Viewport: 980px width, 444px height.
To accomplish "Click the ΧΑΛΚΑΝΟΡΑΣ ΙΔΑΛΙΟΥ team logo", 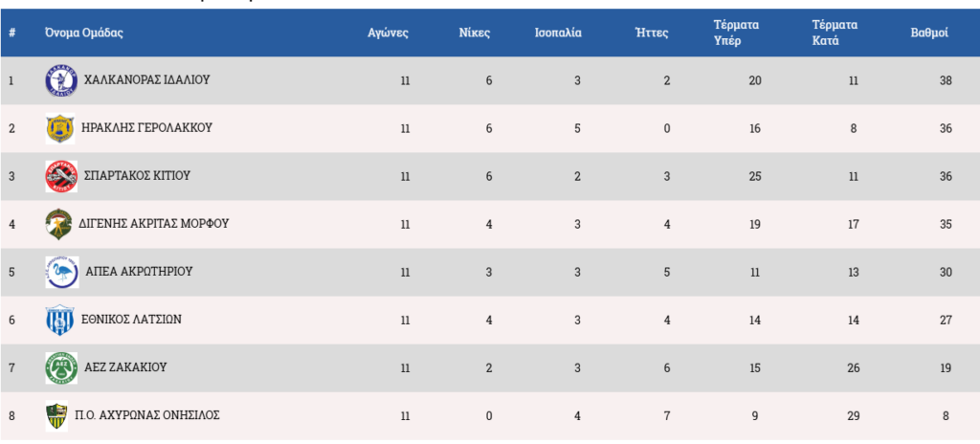I will (x=60, y=81).
